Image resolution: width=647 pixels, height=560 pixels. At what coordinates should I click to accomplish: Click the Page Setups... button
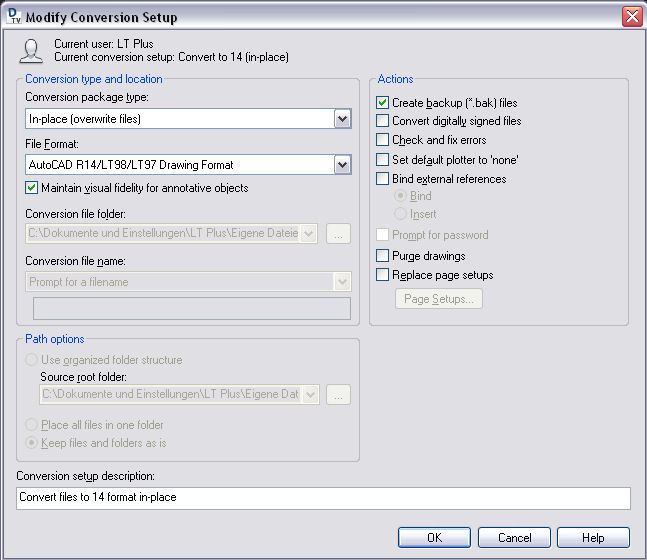[x=439, y=299]
